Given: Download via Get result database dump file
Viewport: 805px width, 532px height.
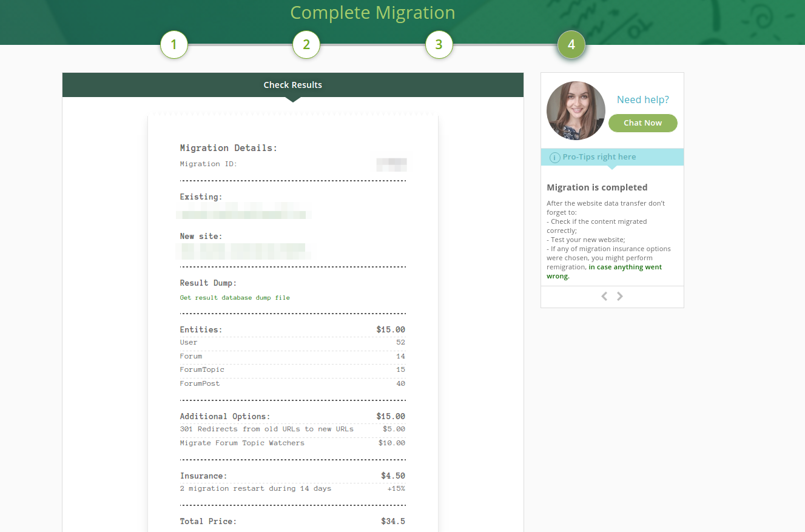Looking at the screenshot, I should pyautogui.click(x=235, y=298).
